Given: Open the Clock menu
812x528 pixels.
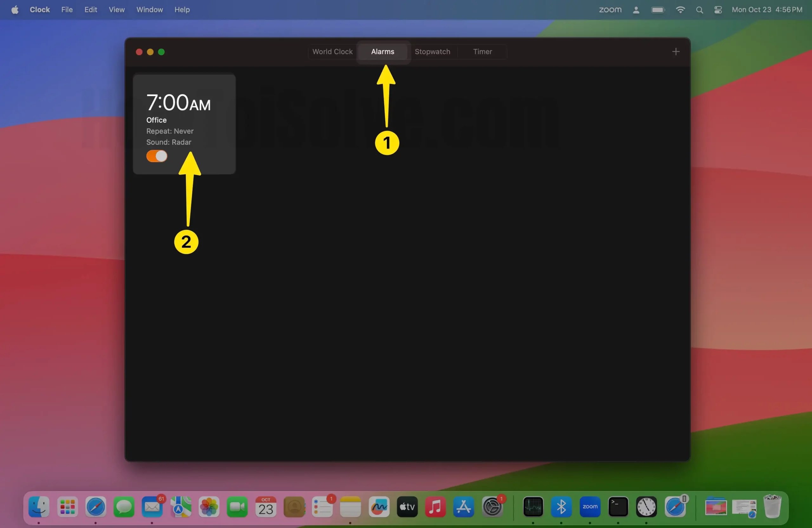Looking at the screenshot, I should [39, 10].
